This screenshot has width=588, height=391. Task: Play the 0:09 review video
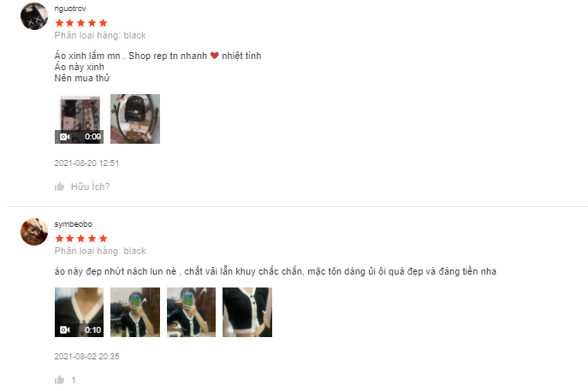coord(79,119)
